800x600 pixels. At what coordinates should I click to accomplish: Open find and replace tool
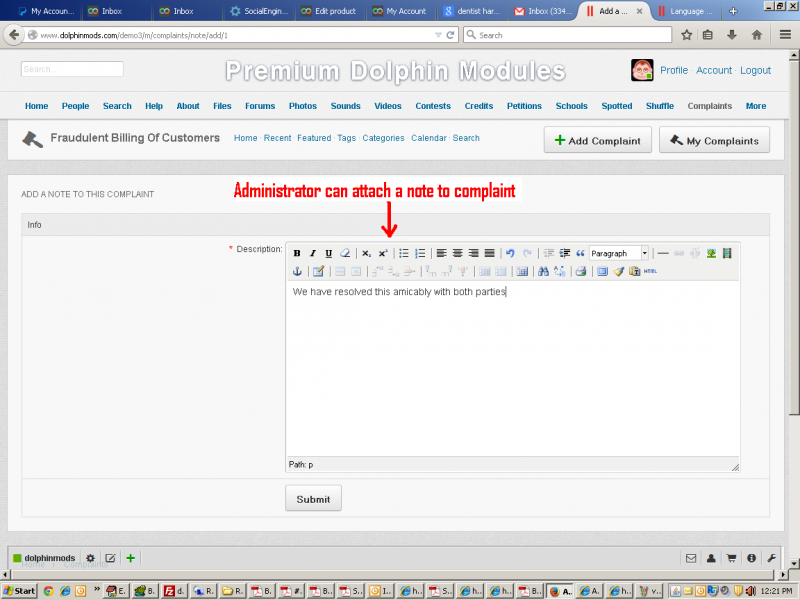[560, 271]
